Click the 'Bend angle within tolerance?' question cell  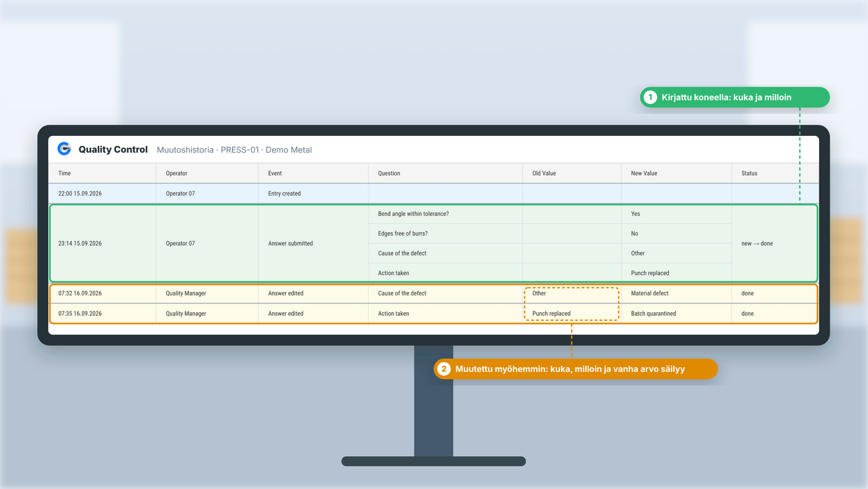[x=446, y=214]
